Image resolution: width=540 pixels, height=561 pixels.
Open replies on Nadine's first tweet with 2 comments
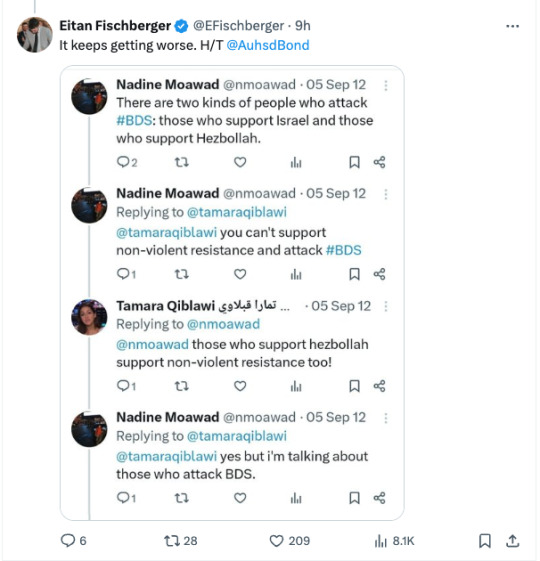(x=127, y=162)
